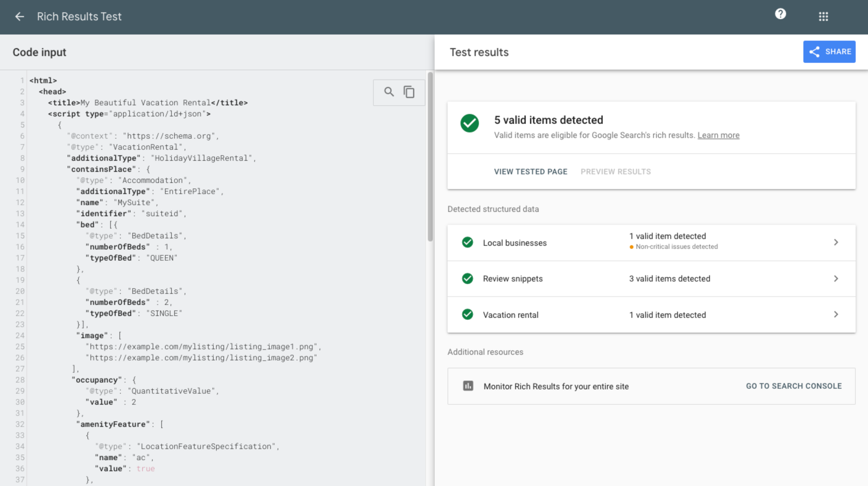Click the Search Console bar chart icon
The image size is (868, 486).
click(x=468, y=387)
